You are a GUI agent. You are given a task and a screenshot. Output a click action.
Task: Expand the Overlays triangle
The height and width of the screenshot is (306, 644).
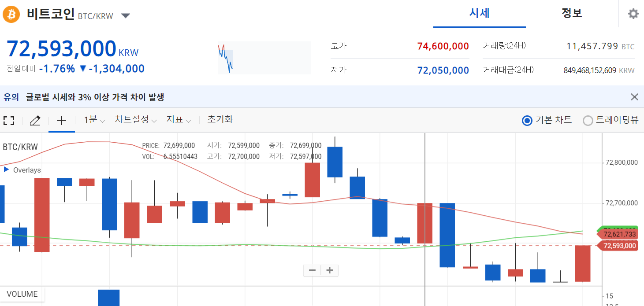[x=6, y=170]
